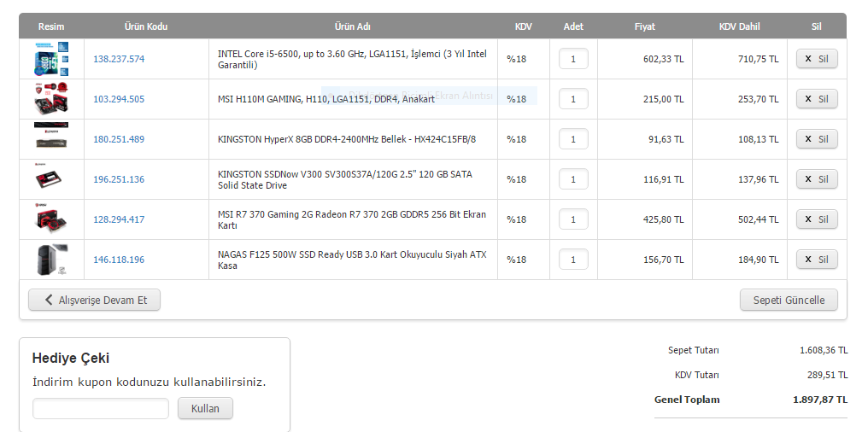
Task: Click the KDV Tutarı 289,51 TL value
Action: pyautogui.click(x=828, y=375)
